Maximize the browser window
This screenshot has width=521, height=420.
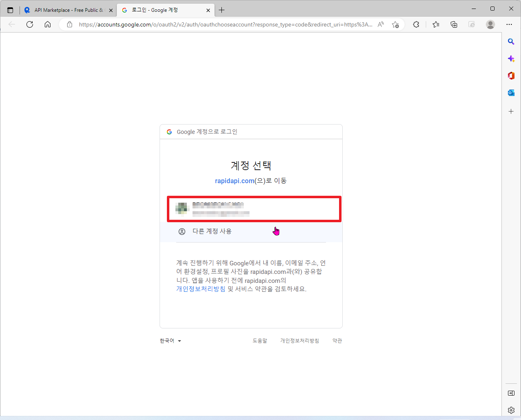coord(493,9)
